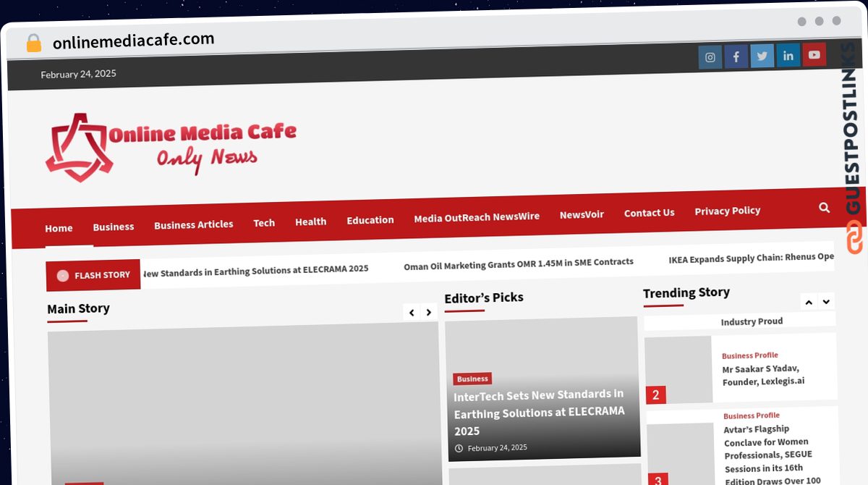Open ELECRAMA 2025 flash ticker headline
Screen dimensions: 868x485
click(255, 270)
